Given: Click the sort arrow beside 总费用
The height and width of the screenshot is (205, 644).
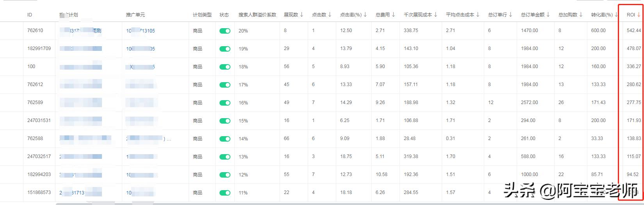Looking at the screenshot, I should [x=393, y=14].
